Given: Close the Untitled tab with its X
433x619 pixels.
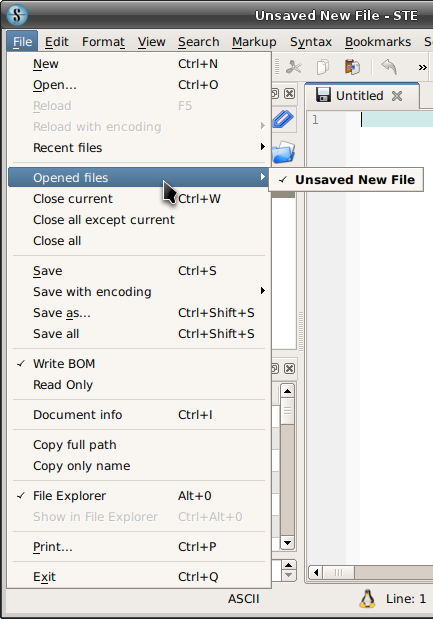Looking at the screenshot, I should (x=397, y=96).
